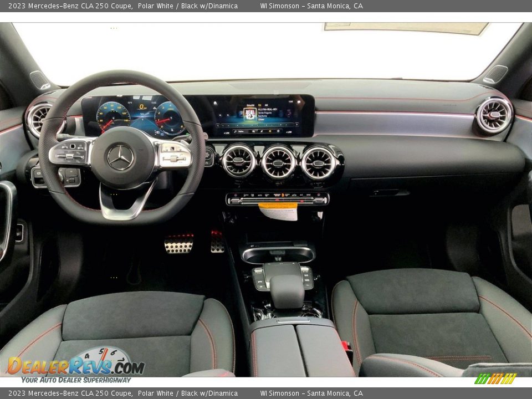The image size is (532, 399).
Task: Click the bottom "WI Simonson – Santa Monica, CA" text
Action: pos(311,393)
